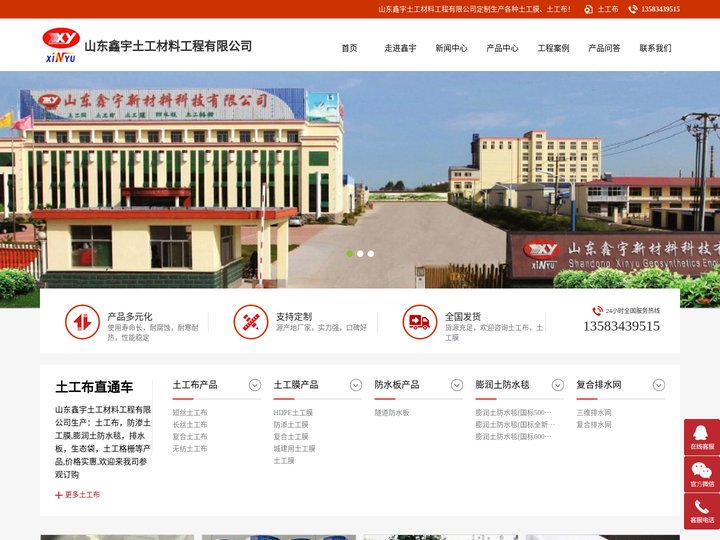Click 防水板产品 category heading

pos(397,384)
